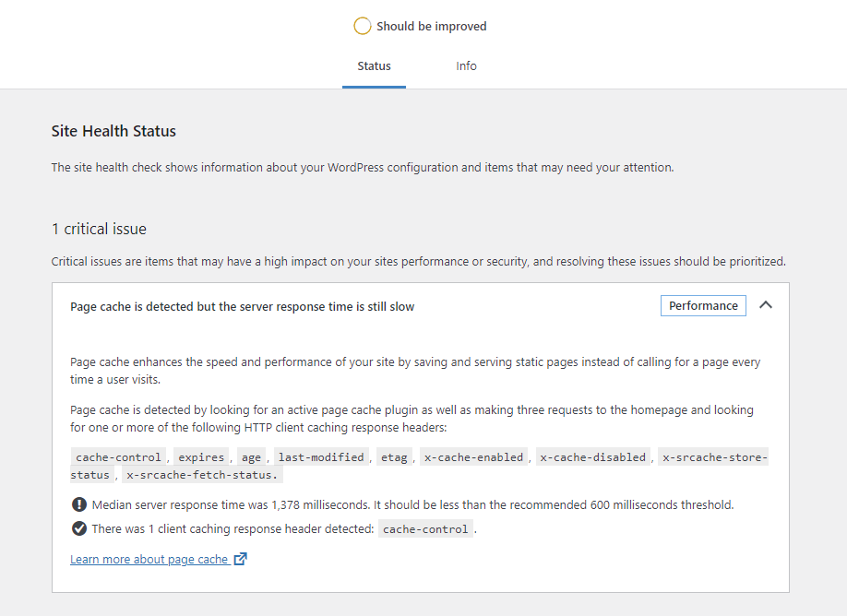Select the 'last-modified' header code tag
The image size is (847, 616).
pyautogui.click(x=321, y=457)
